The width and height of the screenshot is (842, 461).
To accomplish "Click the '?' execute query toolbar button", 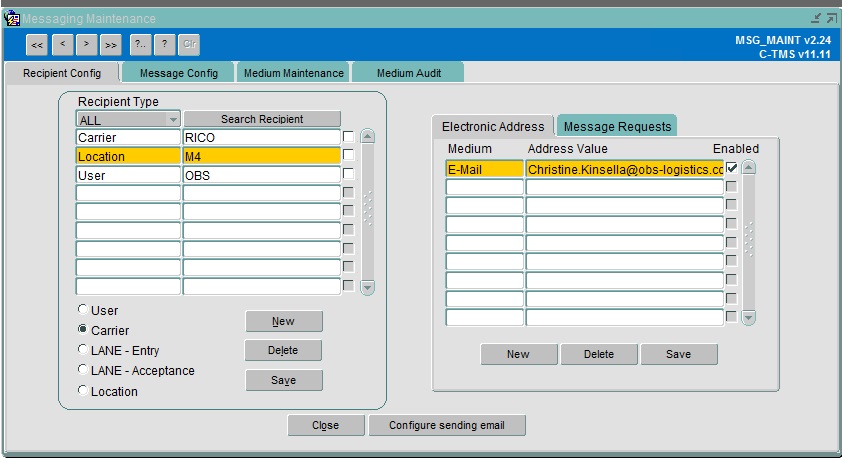I will pyautogui.click(x=165, y=45).
